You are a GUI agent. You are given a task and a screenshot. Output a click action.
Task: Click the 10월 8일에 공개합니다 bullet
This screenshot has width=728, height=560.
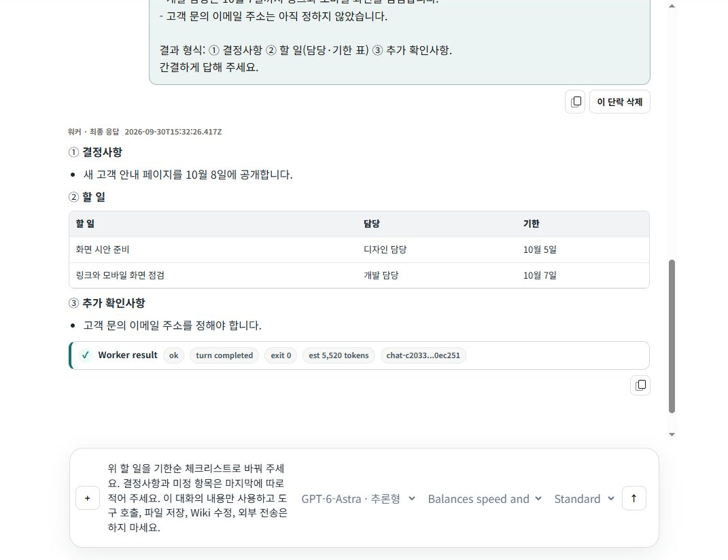(x=188, y=175)
